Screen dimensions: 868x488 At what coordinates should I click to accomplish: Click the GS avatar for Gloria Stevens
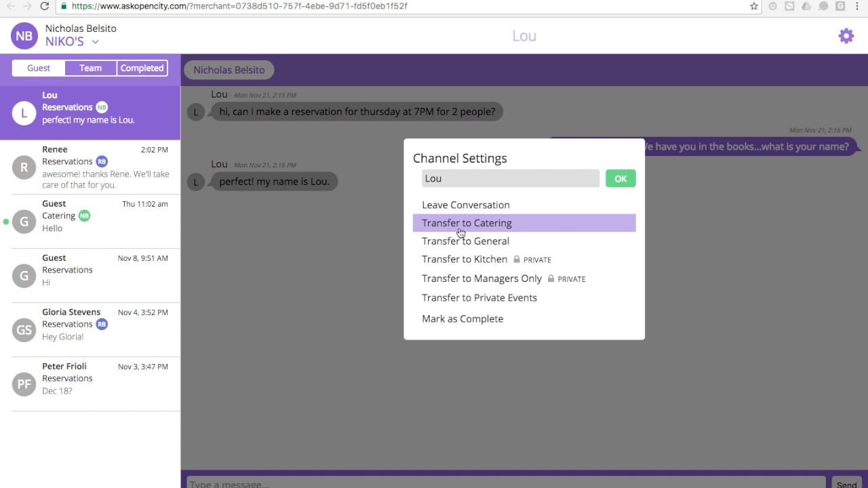point(24,330)
